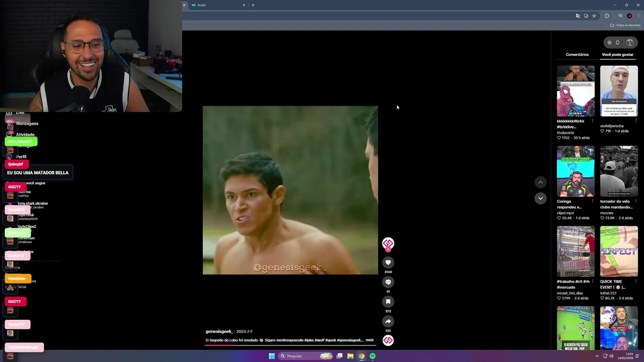Open the urofeliperocha video thumbnail
This screenshot has width=644, height=362.
(619, 91)
